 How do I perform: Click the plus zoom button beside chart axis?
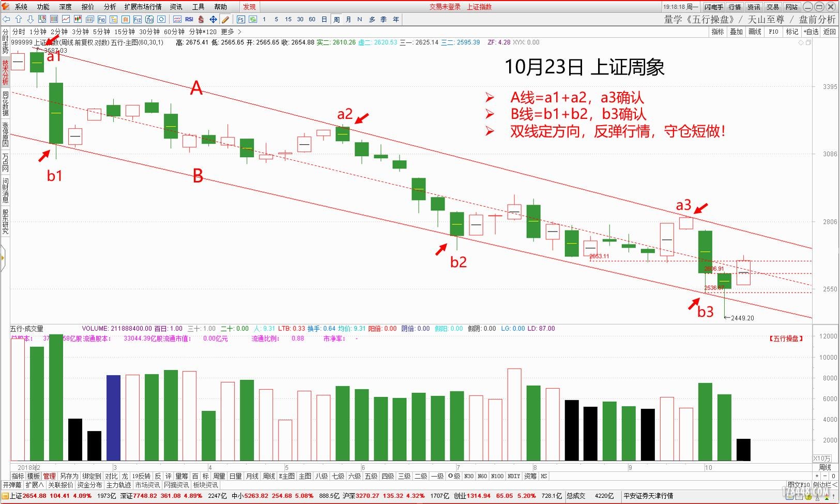click(x=817, y=476)
